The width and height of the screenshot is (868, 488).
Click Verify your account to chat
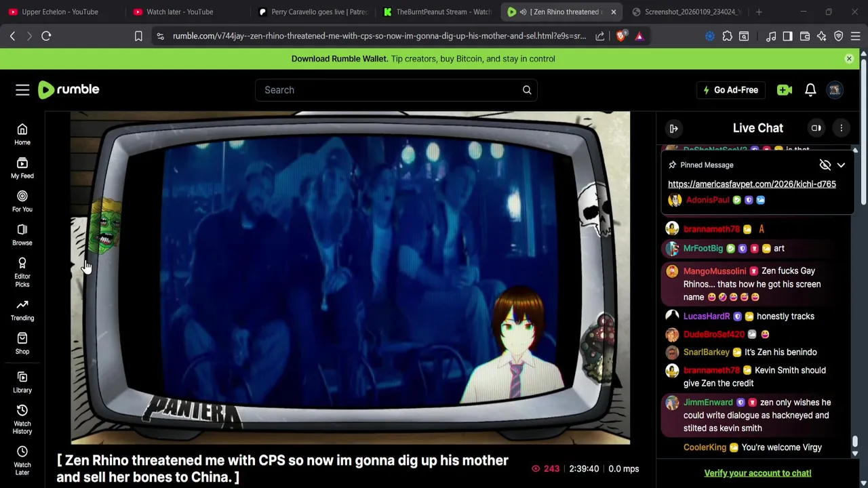757,473
